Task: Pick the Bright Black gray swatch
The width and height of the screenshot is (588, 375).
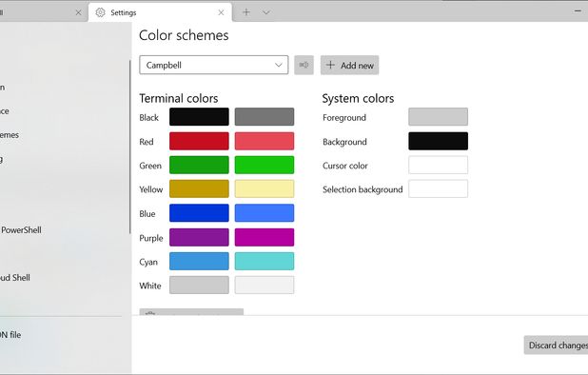Action: pyautogui.click(x=265, y=117)
